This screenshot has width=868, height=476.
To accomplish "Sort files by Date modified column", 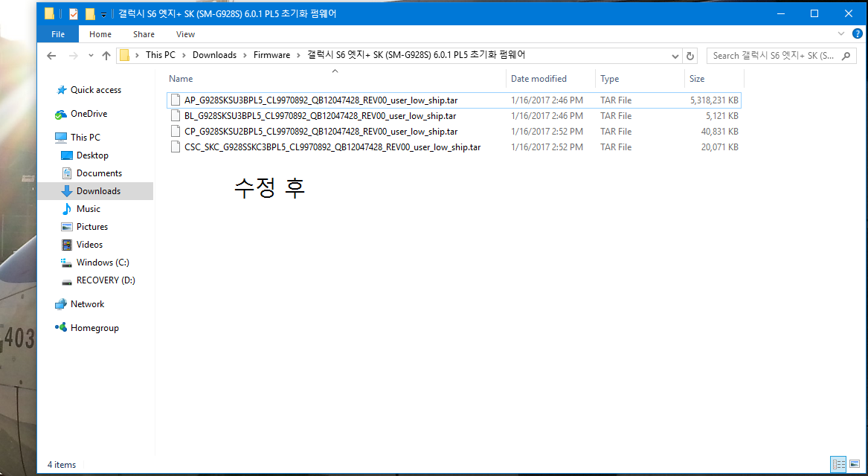I will point(539,79).
